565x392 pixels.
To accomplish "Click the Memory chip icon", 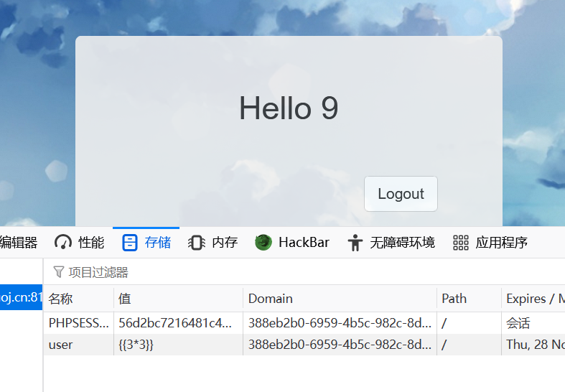I will pyautogui.click(x=197, y=243).
